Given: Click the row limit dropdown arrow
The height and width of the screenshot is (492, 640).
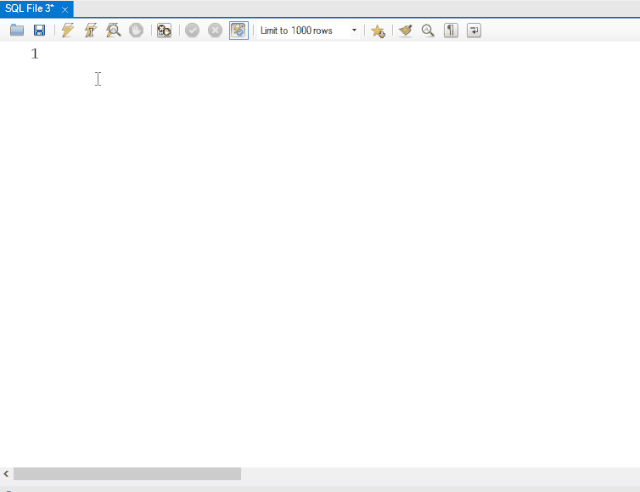Looking at the screenshot, I should pos(354,31).
